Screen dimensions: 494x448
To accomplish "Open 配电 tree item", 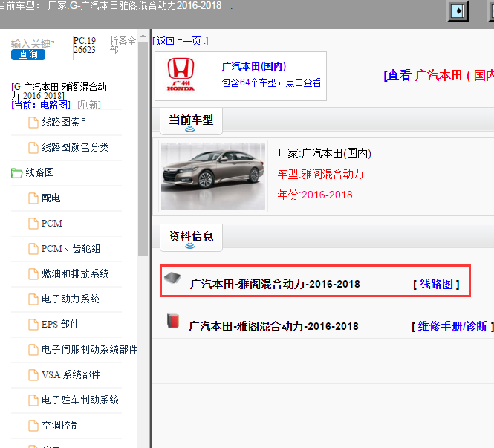I will tap(51, 198).
